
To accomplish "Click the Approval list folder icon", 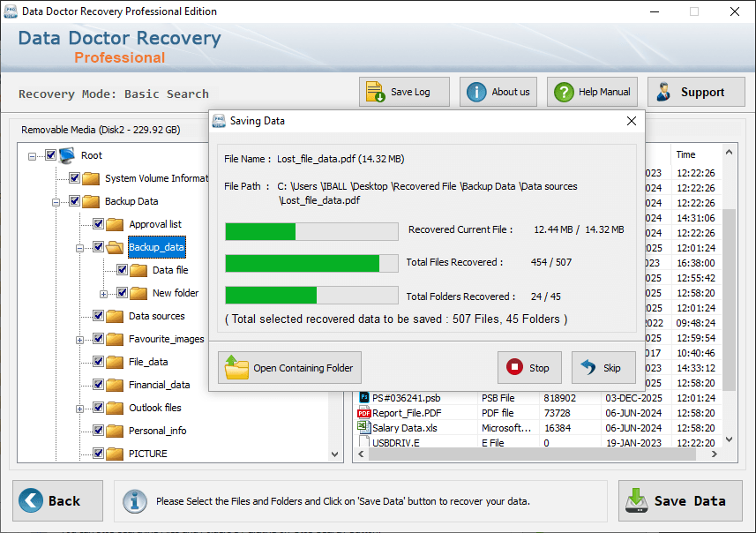I will 115,224.
